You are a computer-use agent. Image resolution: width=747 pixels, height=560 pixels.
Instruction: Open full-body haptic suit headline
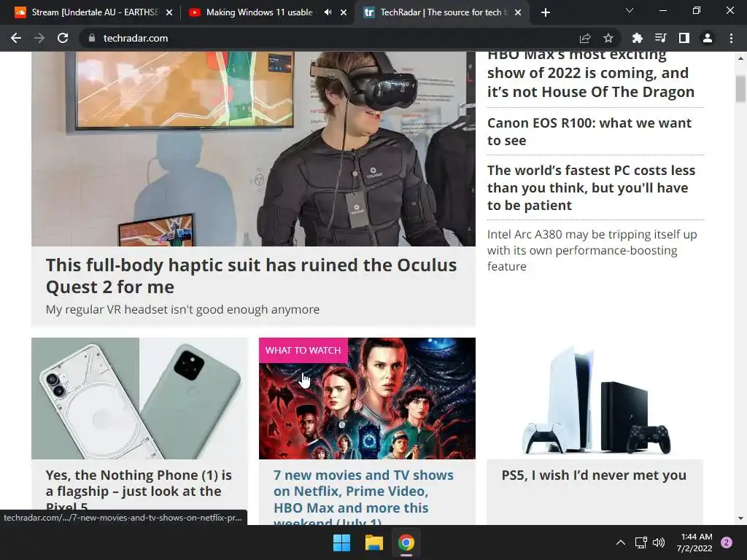[x=251, y=276]
